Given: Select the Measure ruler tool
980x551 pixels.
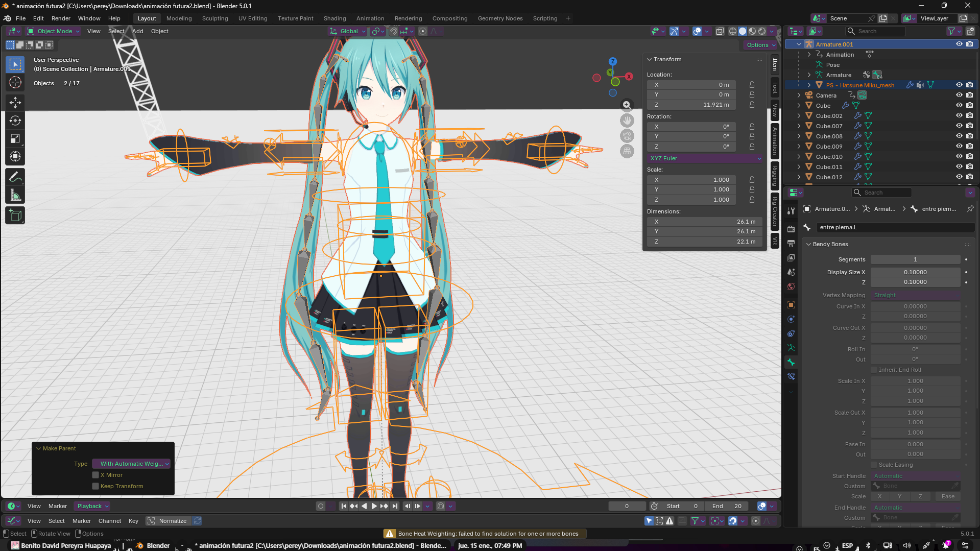Looking at the screenshot, I should pos(15,196).
